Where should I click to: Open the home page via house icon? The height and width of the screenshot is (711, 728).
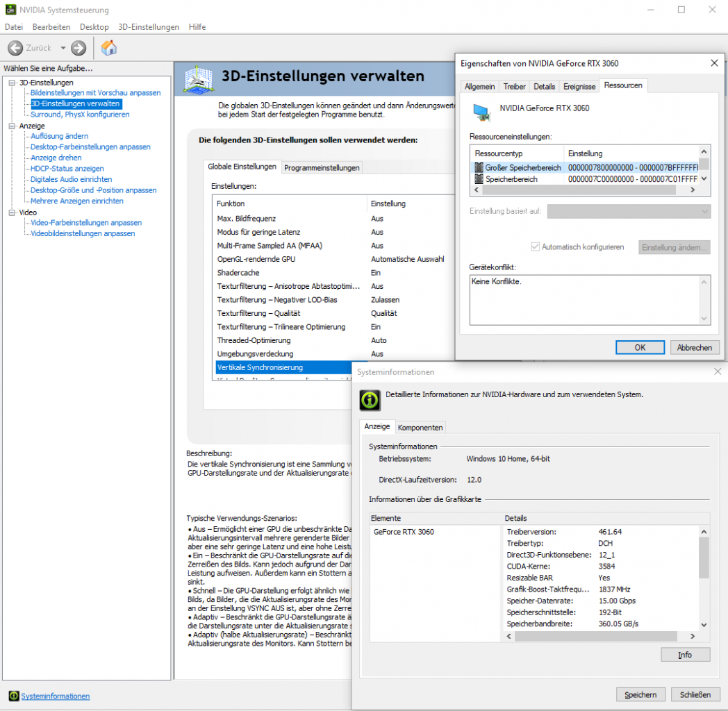click(109, 48)
